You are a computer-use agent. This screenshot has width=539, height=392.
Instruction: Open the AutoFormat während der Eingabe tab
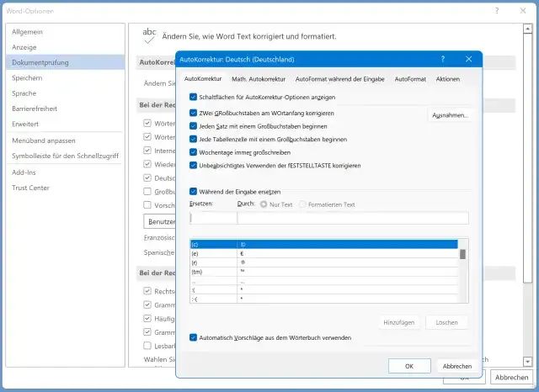pos(339,79)
